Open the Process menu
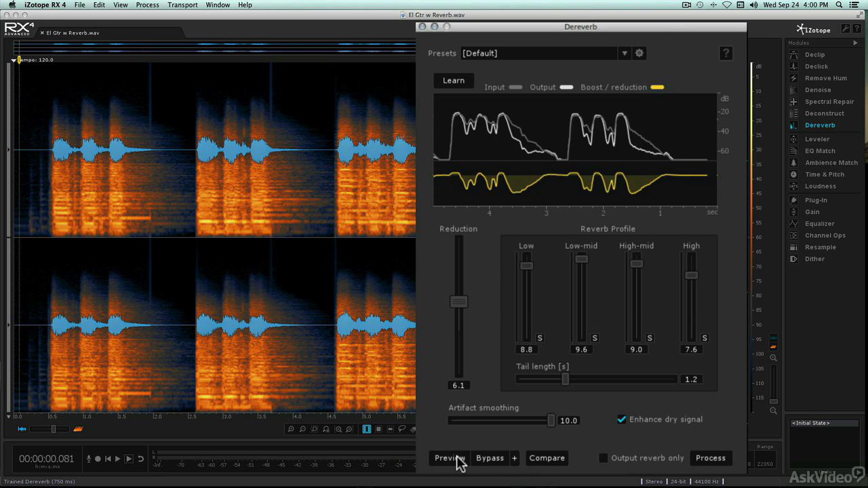Screen dimensions: 868x488 (x=147, y=5)
